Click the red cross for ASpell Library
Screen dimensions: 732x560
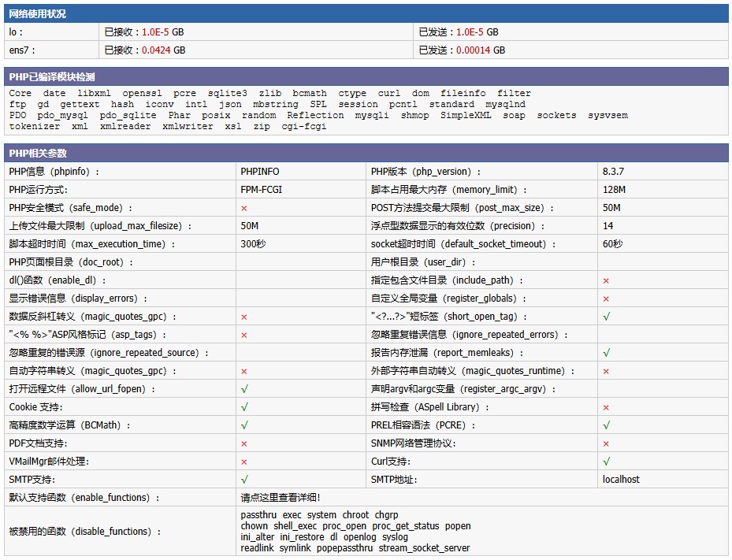[x=606, y=407]
